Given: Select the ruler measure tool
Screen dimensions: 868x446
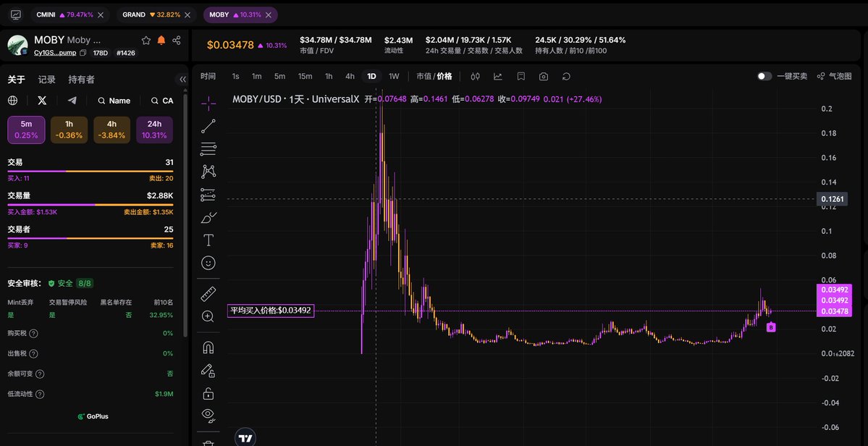Looking at the screenshot, I should coord(208,294).
